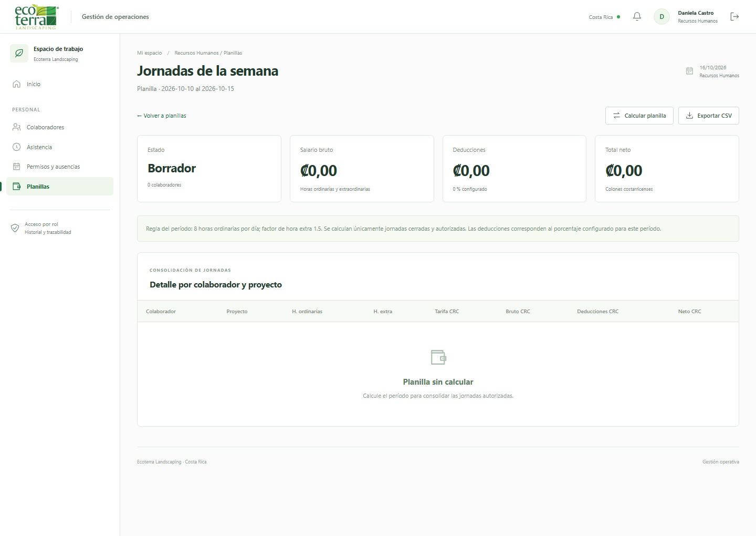Click the Neto CRC column header
The height and width of the screenshot is (536, 756).
690,312
